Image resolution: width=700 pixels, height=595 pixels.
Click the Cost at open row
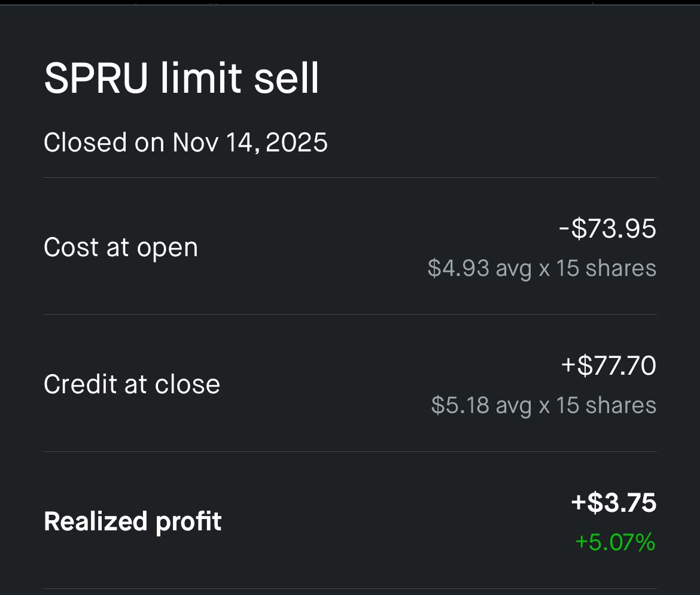[350, 247]
